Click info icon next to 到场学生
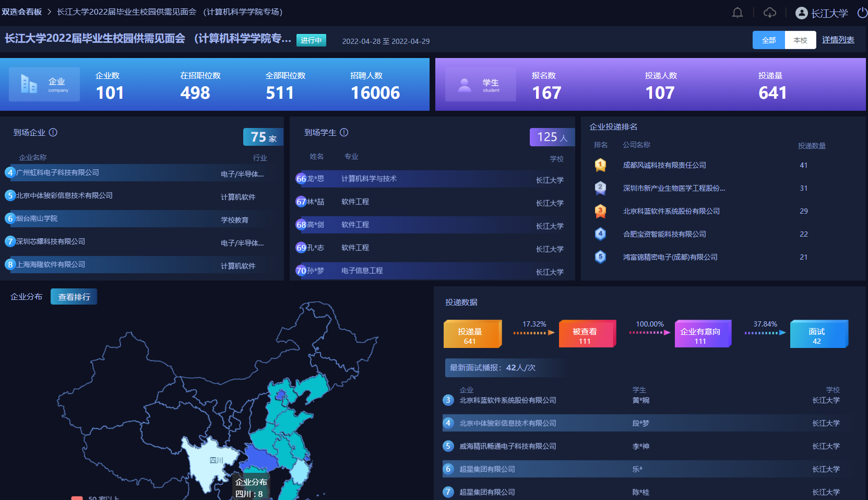The image size is (868, 500). click(344, 133)
